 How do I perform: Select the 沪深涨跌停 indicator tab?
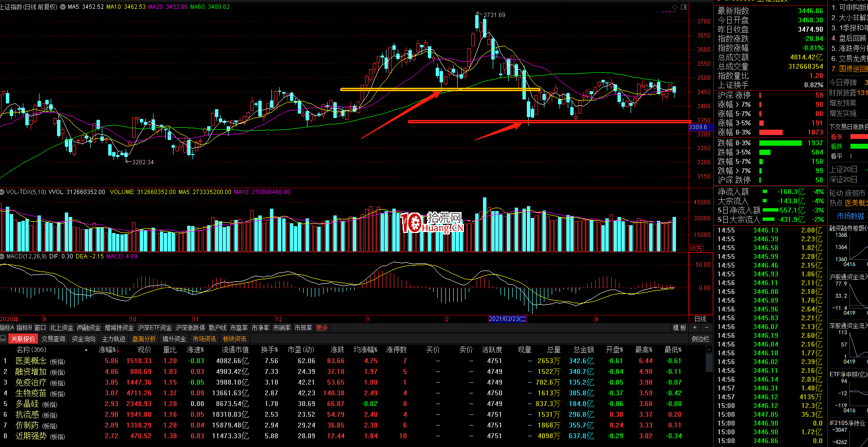tap(190, 328)
